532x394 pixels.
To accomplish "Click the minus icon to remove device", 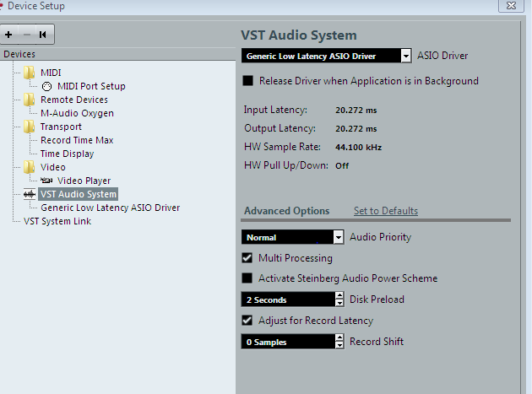I will click(27, 35).
